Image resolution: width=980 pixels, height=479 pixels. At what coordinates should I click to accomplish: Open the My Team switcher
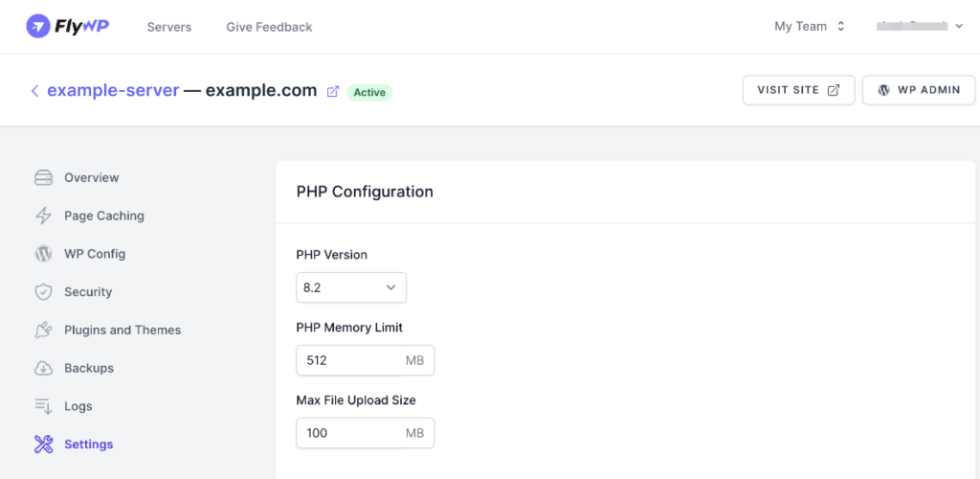point(810,26)
